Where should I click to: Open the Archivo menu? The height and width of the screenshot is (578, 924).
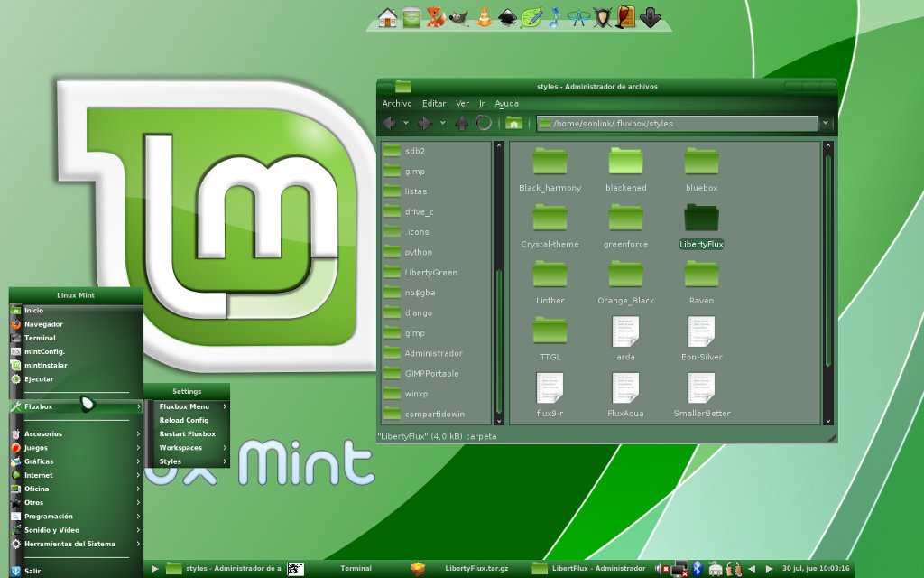coord(397,103)
